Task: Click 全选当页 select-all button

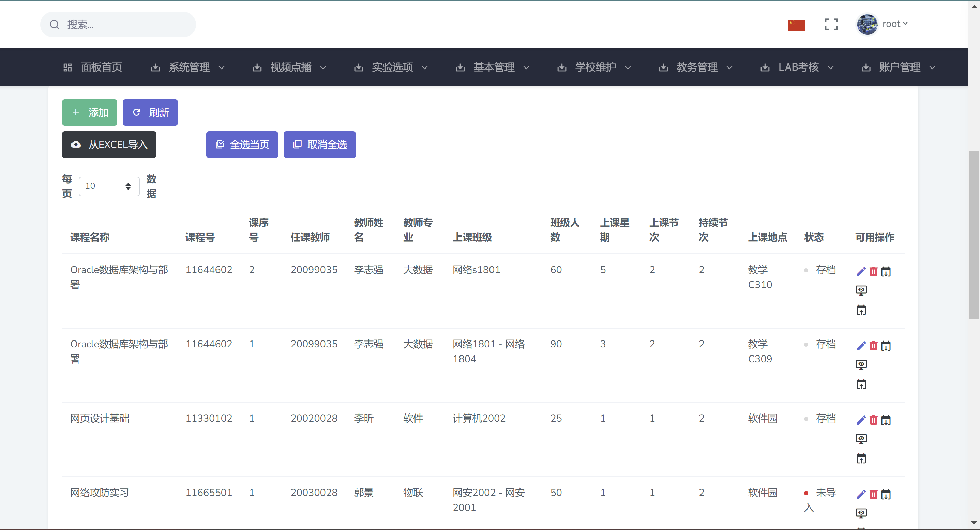Action: [242, 145]
